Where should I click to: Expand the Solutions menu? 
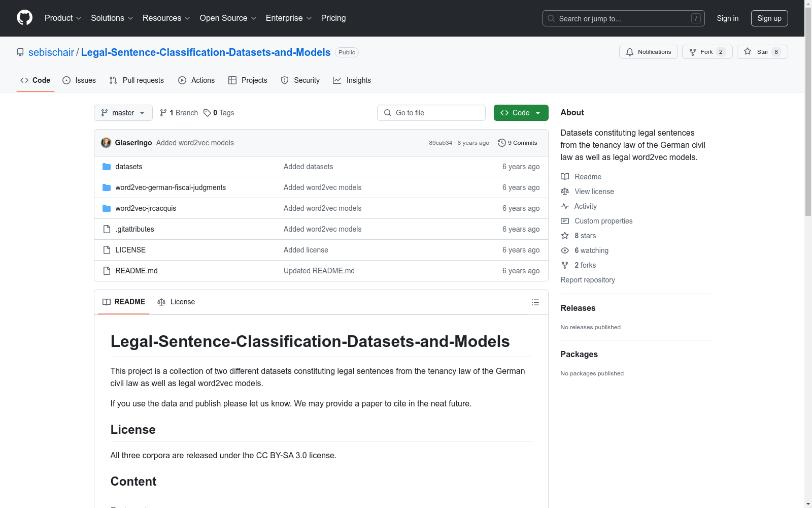(x=112, y=18)
